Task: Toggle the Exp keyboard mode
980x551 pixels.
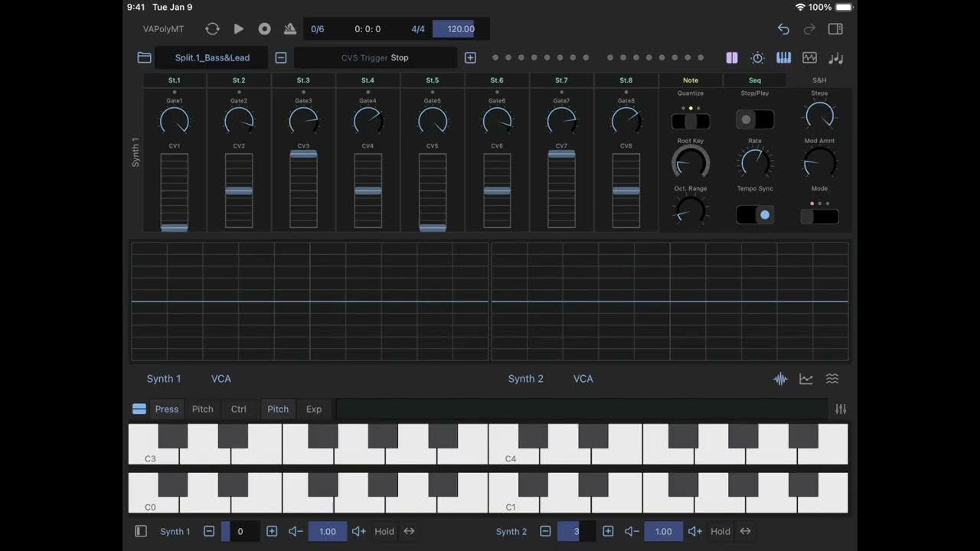Action: (314, 409)
